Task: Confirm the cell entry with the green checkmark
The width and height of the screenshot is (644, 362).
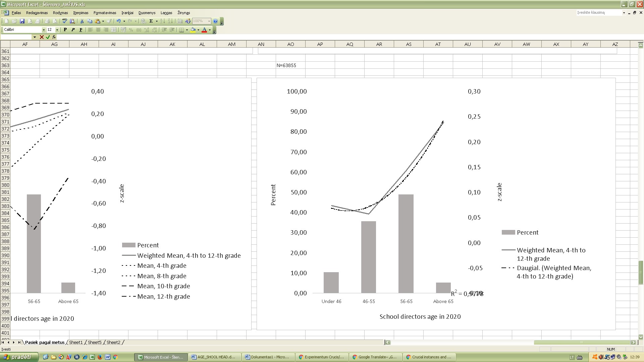Action: coord(48,37)
